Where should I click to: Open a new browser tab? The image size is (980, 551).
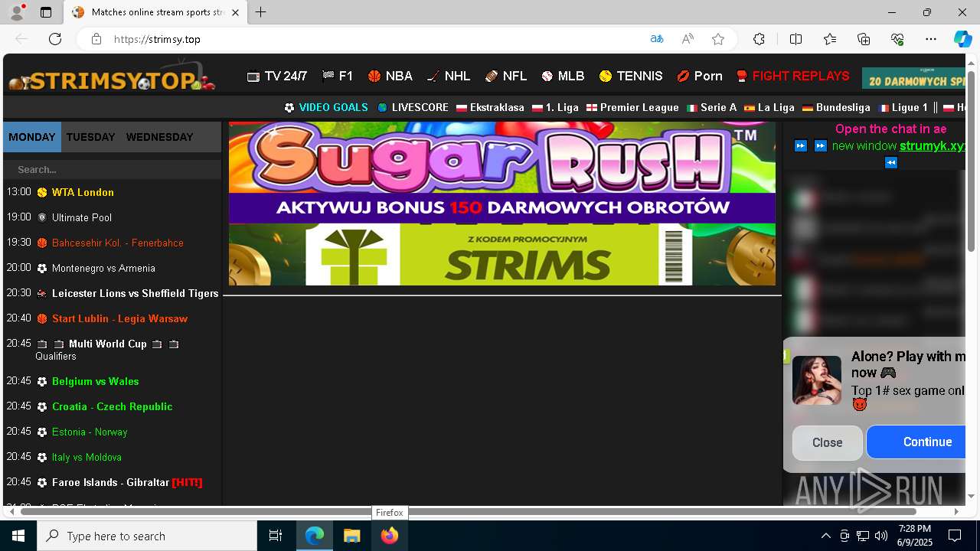[261, 12]
